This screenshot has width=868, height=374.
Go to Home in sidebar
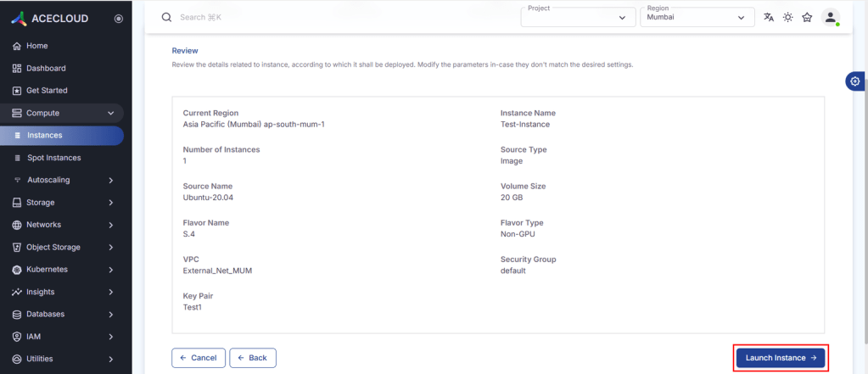[36, 46]
